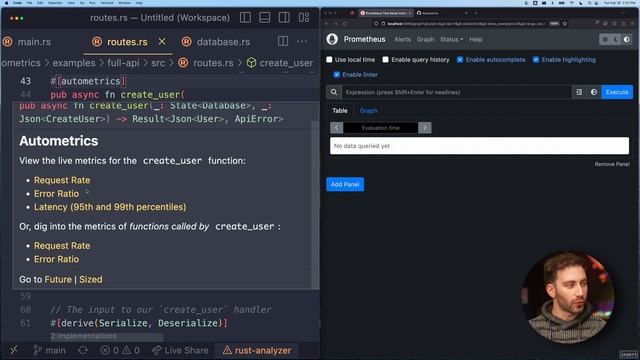Click the hover popup vertical scrollbar

pos(315,204)
